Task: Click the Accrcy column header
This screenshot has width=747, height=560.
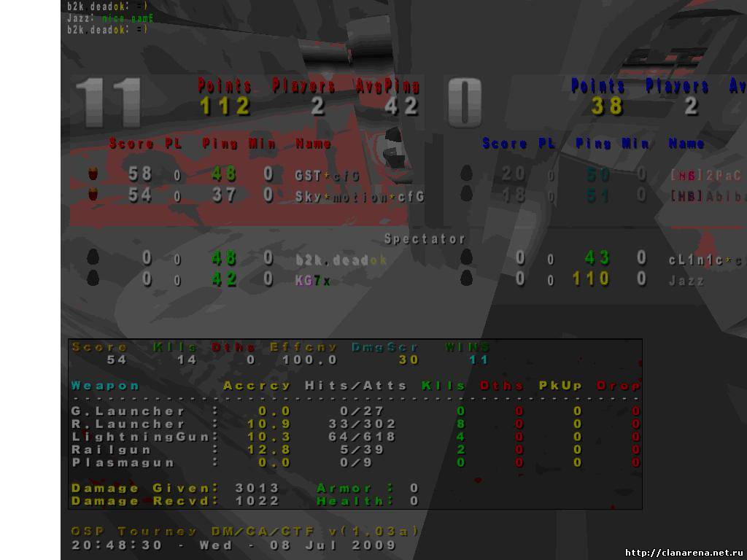Action: (257, 386)
